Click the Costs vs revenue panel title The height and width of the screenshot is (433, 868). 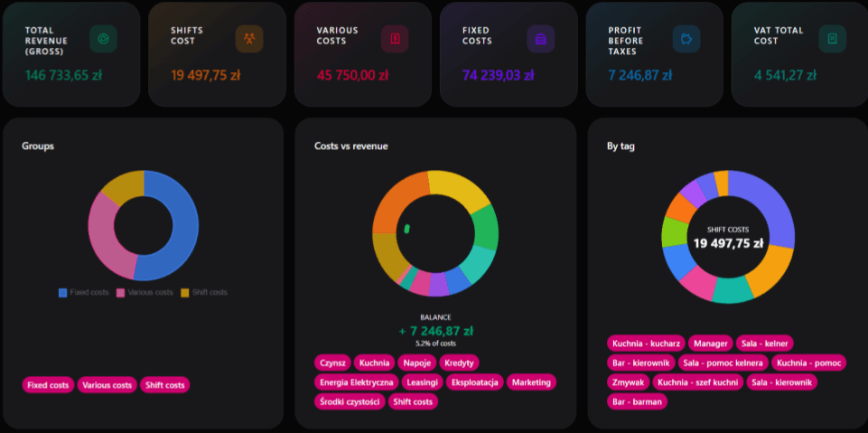pyautogui.click(x=351, y=146)
